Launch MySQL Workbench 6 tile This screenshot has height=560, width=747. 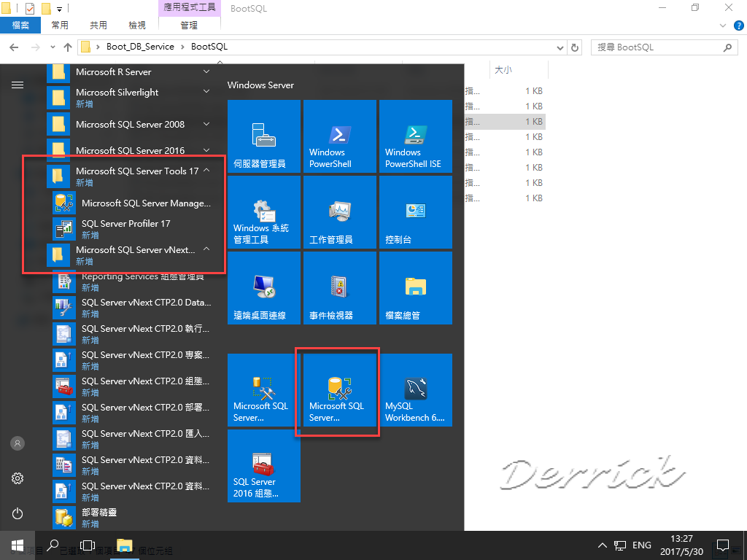pyautogui.click(x=415, y=390)
